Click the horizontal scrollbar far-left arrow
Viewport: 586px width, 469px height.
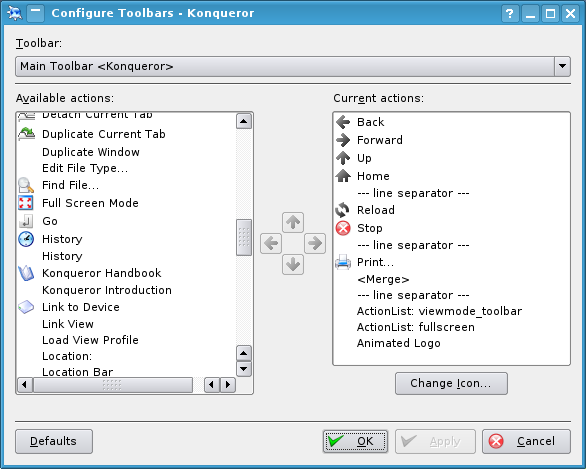point(25,385)
